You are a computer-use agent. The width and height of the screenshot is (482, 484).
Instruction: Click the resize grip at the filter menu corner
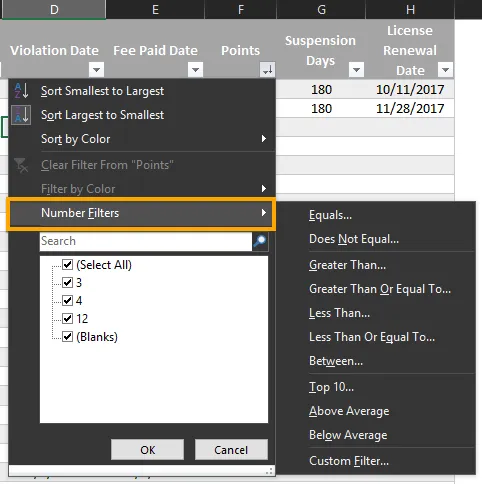(269, 471)
